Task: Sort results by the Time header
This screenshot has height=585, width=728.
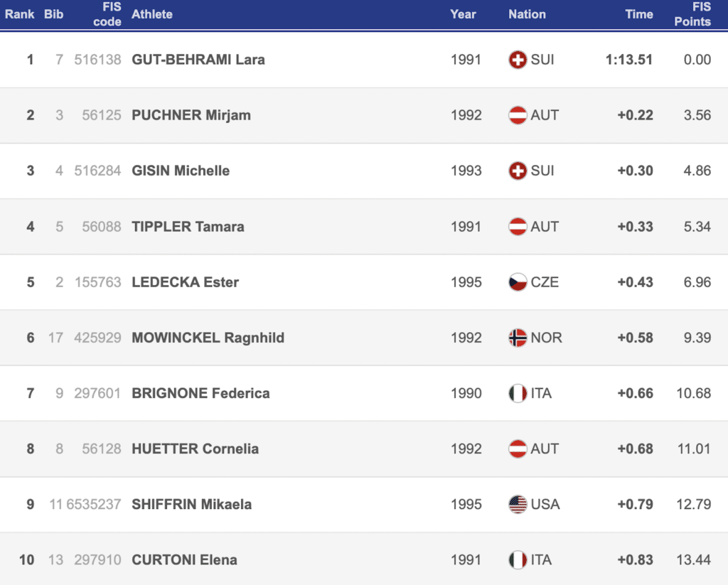Action: (x=638, y=14)
